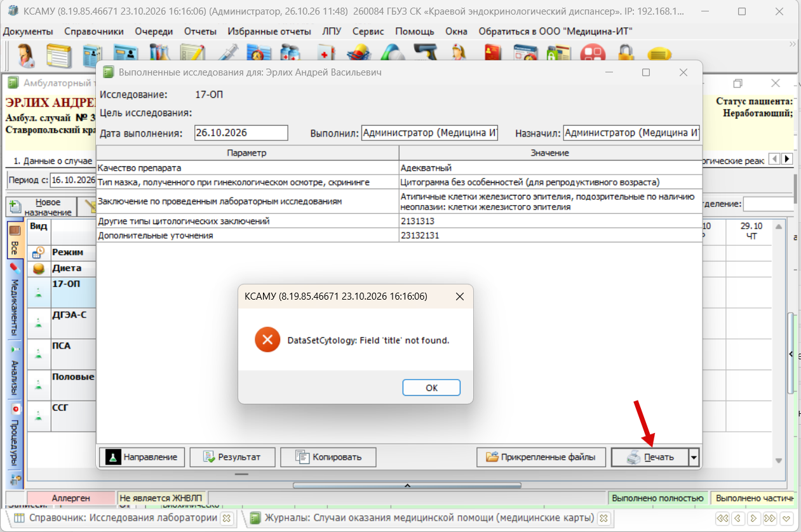The image size is (801, 532).
Task: Open the Документы menu
Action: (x=29, y=31)
